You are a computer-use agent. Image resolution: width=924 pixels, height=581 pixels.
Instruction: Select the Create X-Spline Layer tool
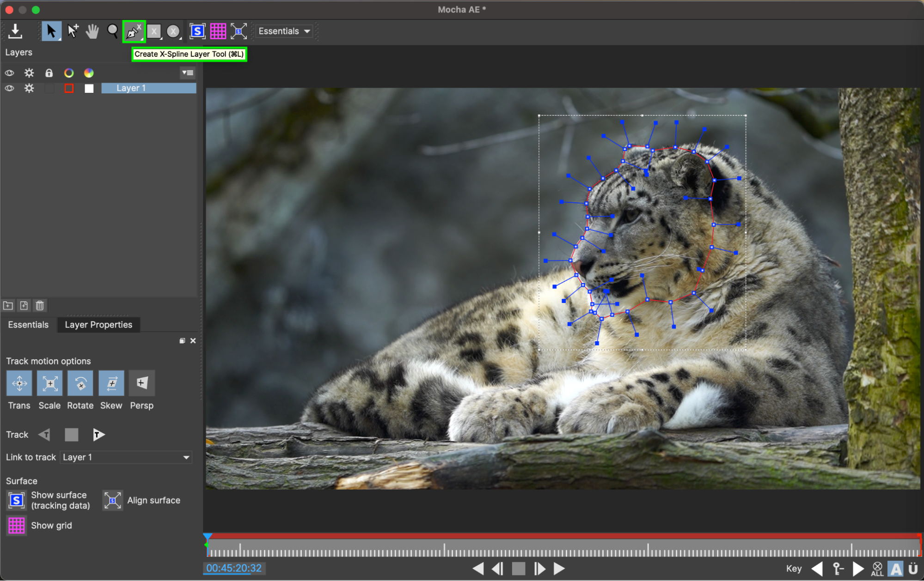[x=134, y=31]
